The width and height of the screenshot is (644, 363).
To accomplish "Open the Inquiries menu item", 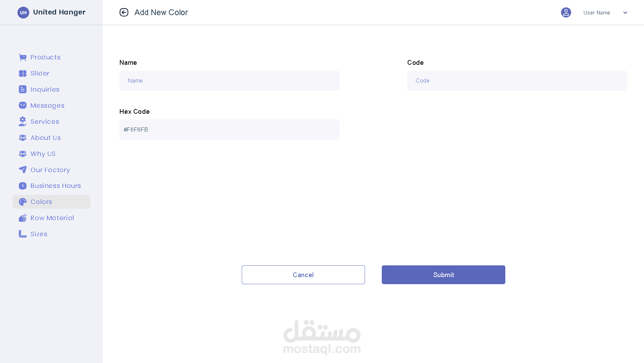I will pyautogui.click(x=45, y=89).
